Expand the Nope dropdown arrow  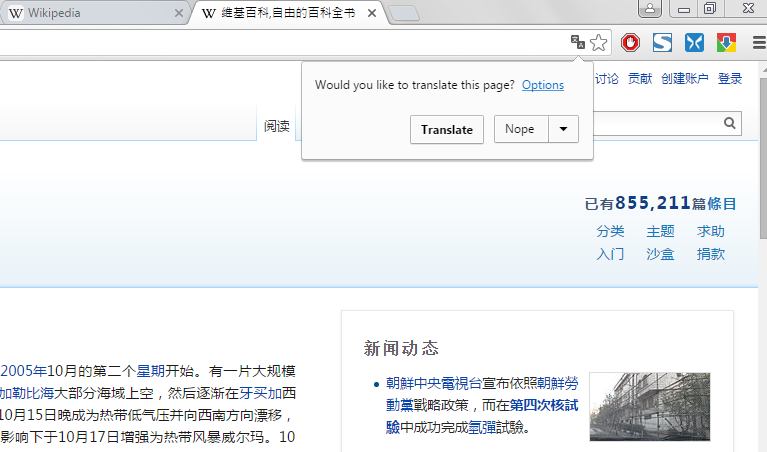pyautogui.click(x=564, y=129)
